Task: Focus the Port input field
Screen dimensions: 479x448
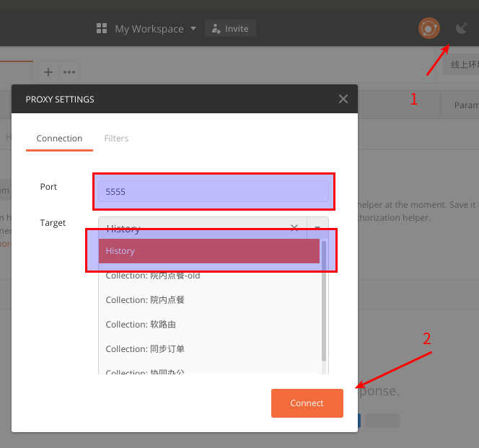Action: (213, 192)
